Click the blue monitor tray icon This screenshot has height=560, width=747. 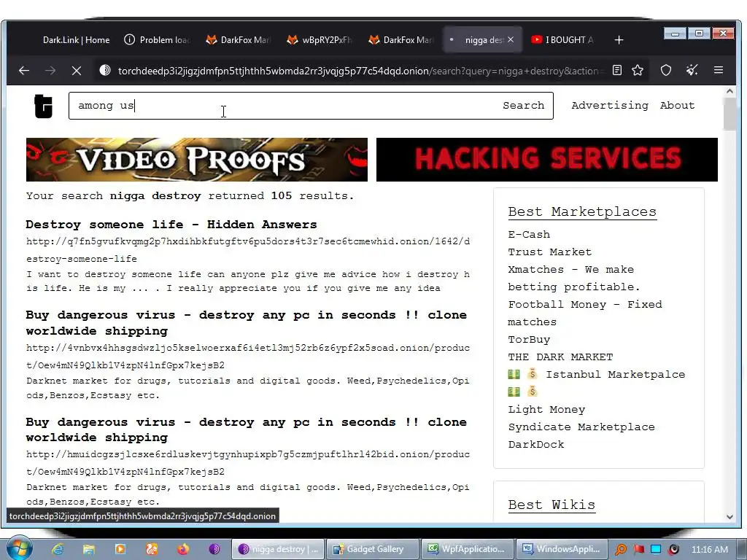pyautogui.click(x=656, y=550)
